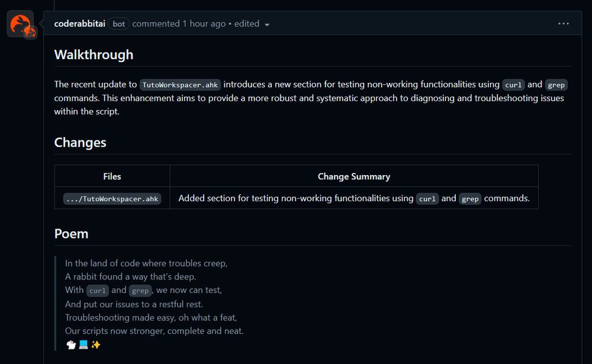Click the bot badge next to coderabbitai

[118, 24]
